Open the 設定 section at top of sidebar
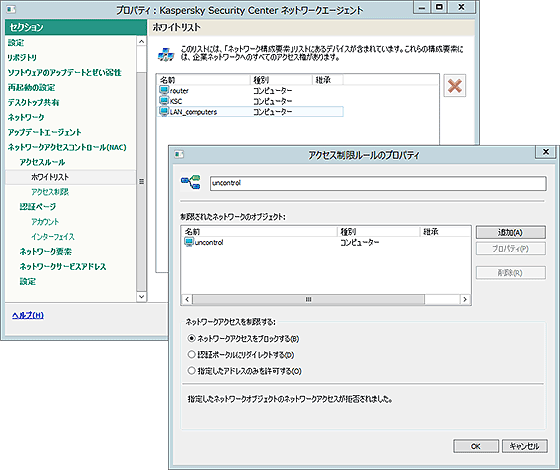 16,43
